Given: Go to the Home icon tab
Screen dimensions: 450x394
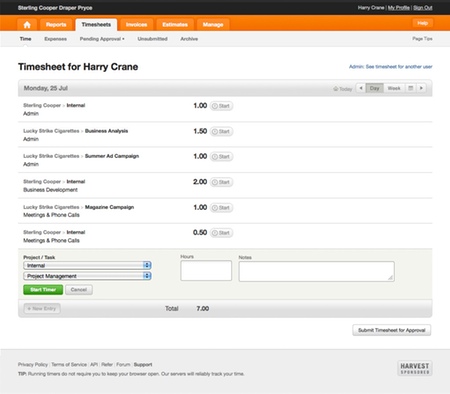Looking at the screenshot, I should point(27,25).
